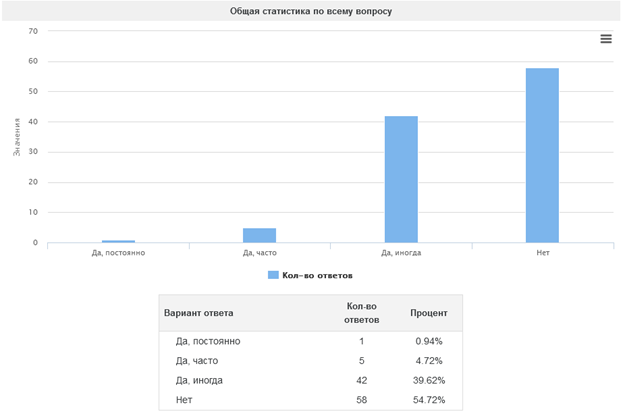
Task: Click the 'Да, постоянно' axis label
Action: (118, 253)
